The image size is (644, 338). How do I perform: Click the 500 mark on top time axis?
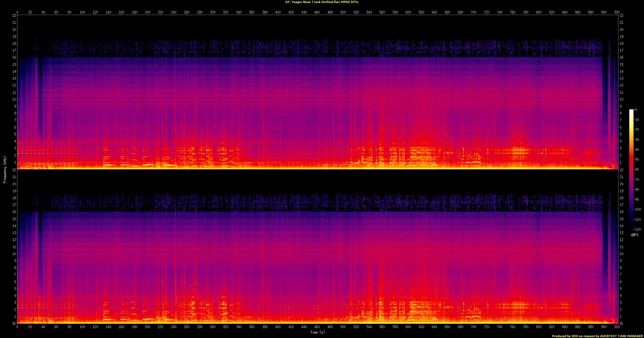(x=343, y=12)
